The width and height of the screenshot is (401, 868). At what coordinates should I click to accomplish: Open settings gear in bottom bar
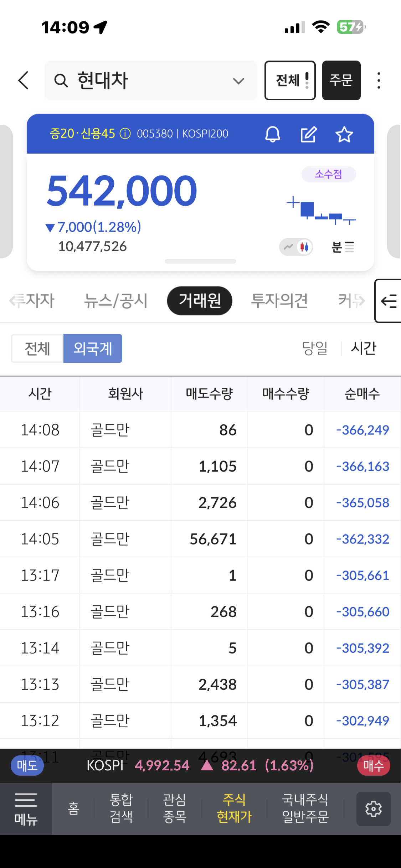[x=373, y=808]
